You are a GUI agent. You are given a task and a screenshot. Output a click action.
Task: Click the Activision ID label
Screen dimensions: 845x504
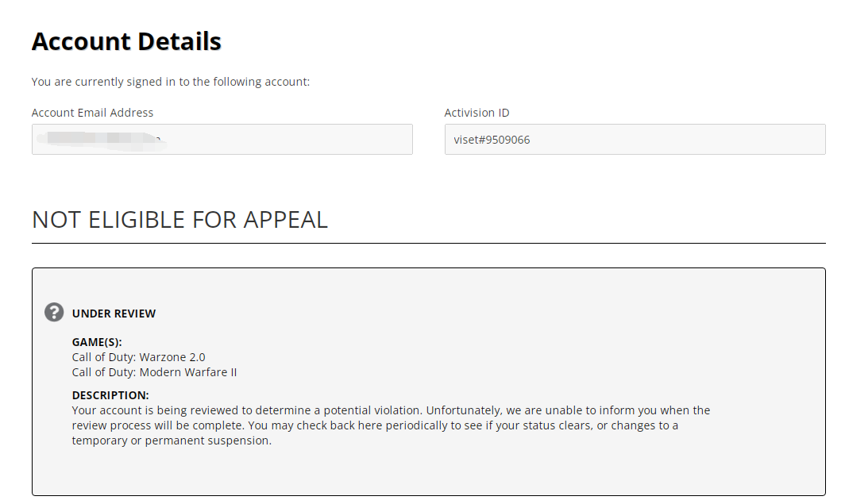click(477, 113)
